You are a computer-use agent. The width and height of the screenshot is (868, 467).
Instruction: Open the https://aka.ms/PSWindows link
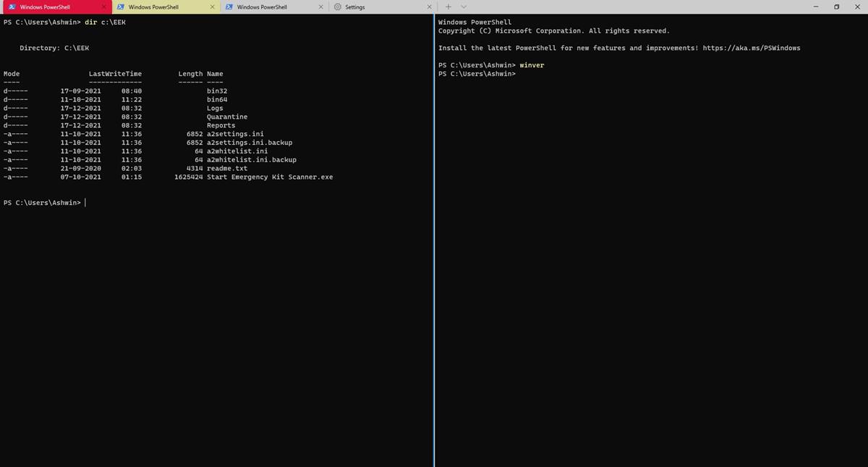(x=752, y=48)
